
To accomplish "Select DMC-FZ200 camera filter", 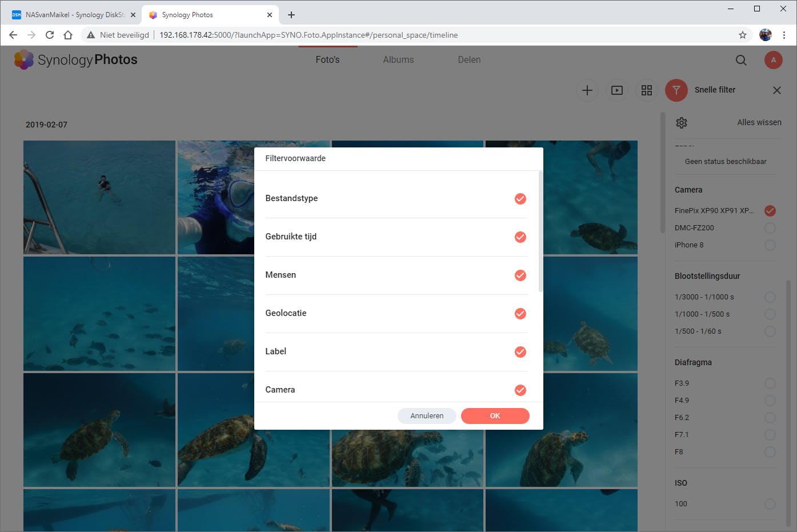I will point(770,228).
